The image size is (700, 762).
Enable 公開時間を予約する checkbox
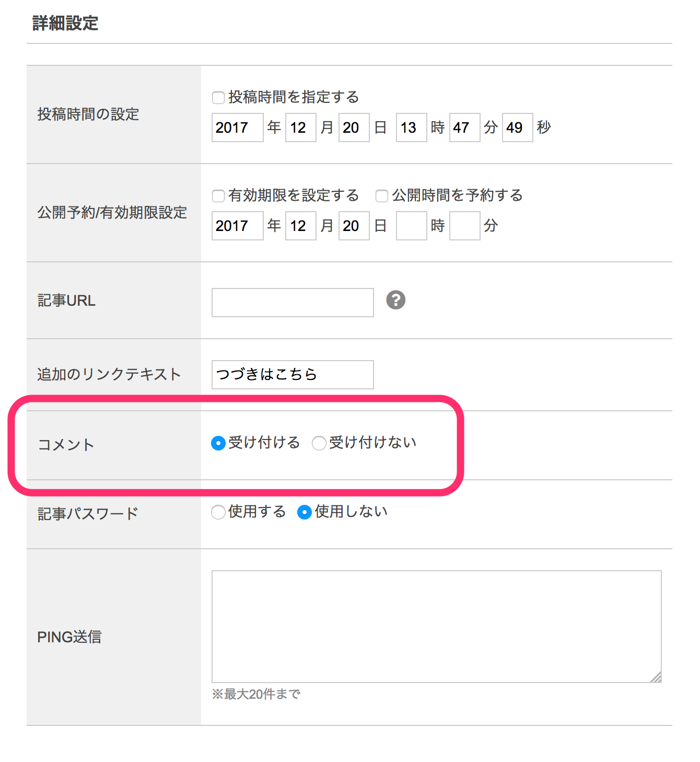click(x=382, y=195)
